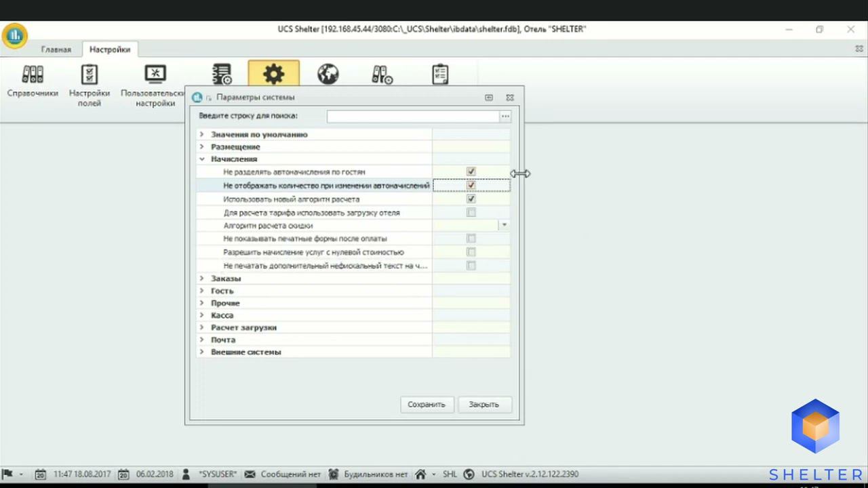Click the globe ribbon icon
Image resolution: width=868 pixels, height=488 pixels.
tap(328, 75)
